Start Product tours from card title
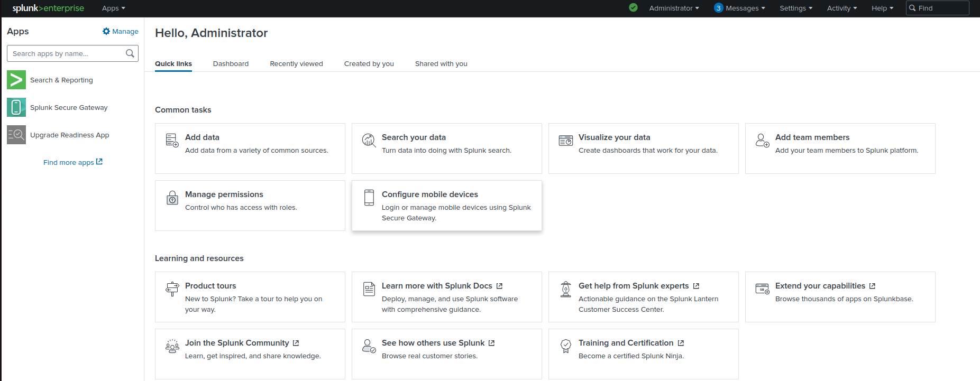Screen dimensions: 980x381 [210, 286]
